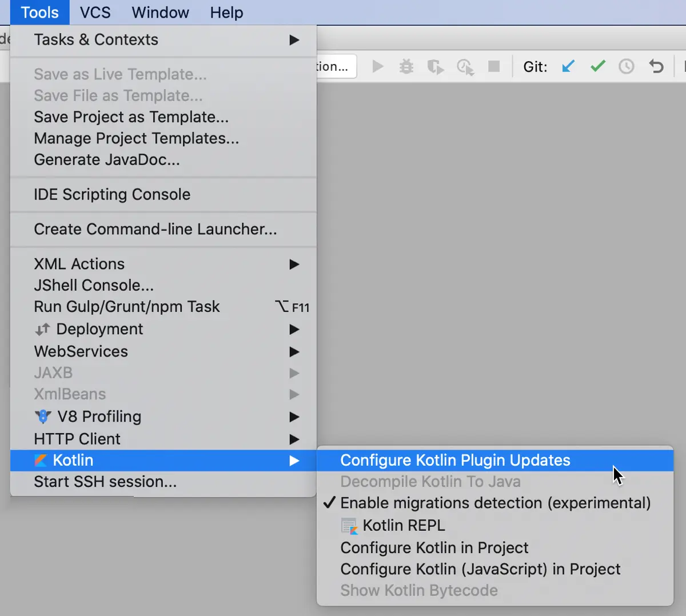Click Git Revert undo arrow icon
The width and height of the screenshot is (686, 616).
(x=656, y=66)
